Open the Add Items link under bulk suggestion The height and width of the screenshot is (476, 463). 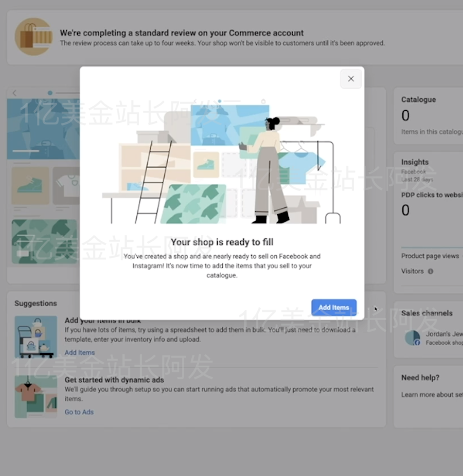[79, 352]
